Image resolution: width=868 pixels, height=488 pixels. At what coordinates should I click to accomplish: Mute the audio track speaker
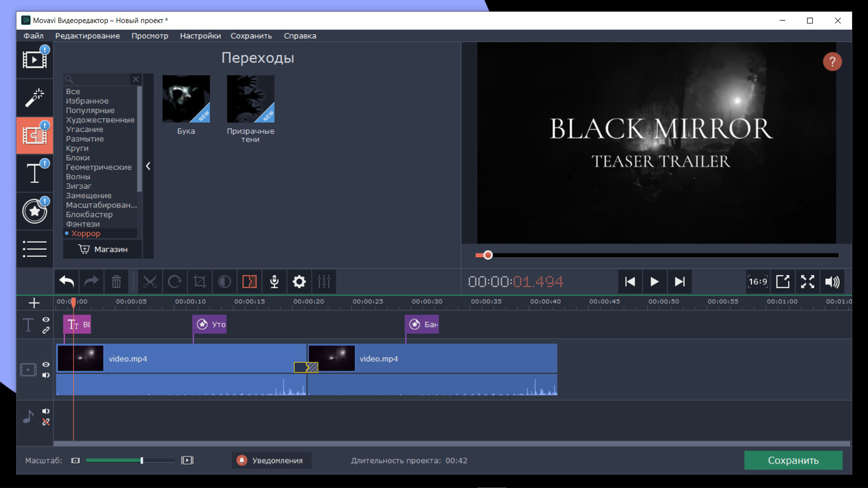click(46, 411)
